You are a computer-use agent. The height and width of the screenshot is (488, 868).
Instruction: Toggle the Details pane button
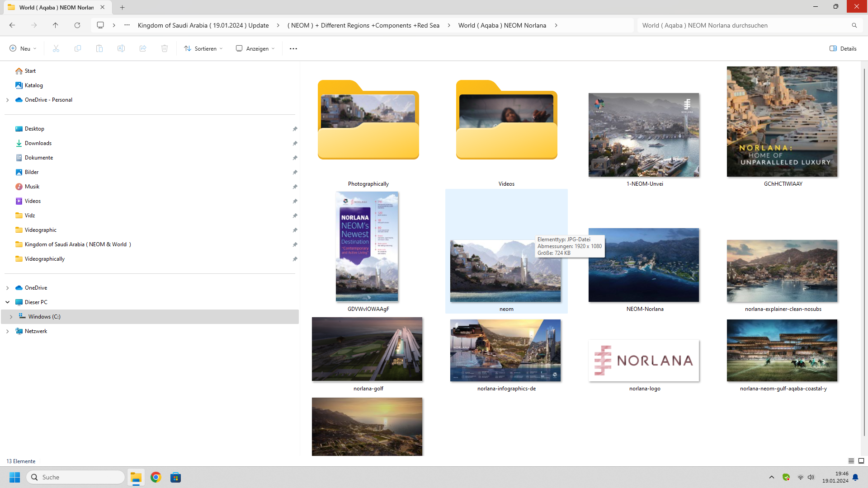[843, 48]
